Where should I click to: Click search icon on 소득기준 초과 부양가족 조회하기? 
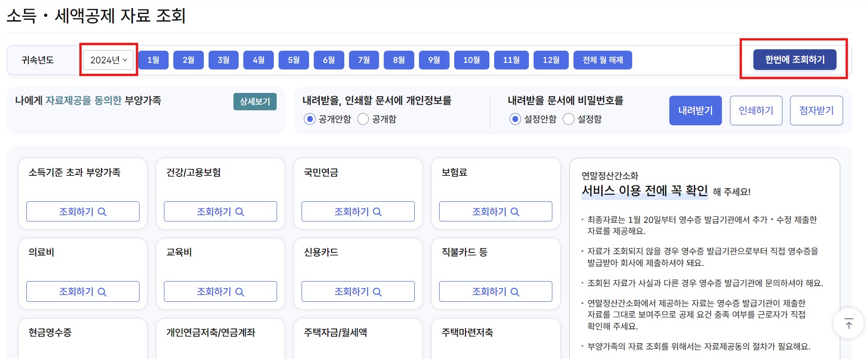(x=102, y=212)
